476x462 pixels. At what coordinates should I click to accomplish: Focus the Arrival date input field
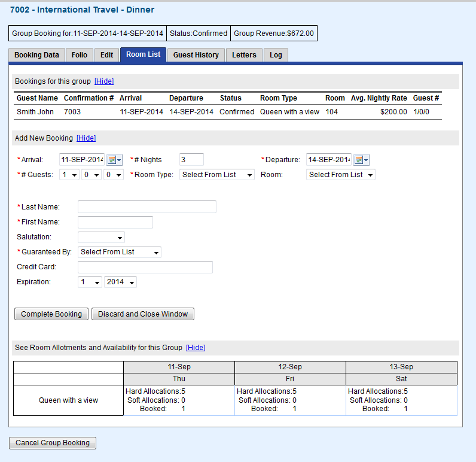[x=82, y=160]
